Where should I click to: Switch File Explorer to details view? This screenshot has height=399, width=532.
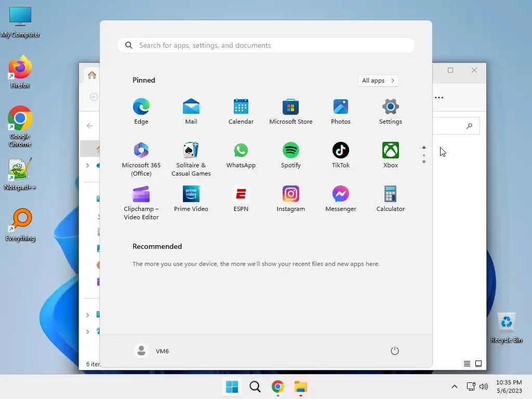click(x=467, y=364)
